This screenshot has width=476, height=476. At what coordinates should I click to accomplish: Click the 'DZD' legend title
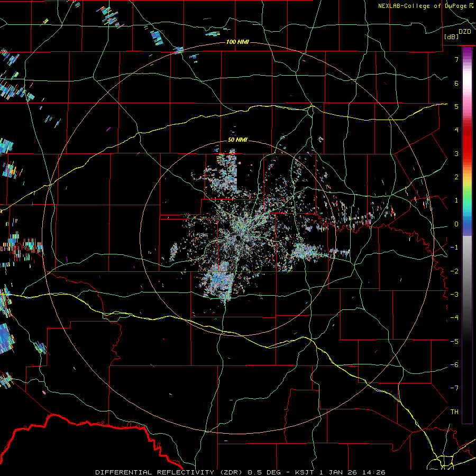(x=464, y=32)
